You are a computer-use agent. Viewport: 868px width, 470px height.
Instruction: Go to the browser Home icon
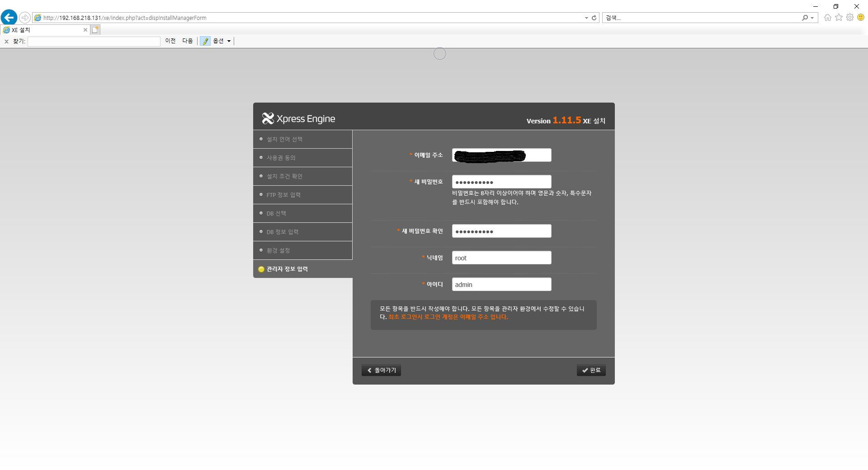828,18
